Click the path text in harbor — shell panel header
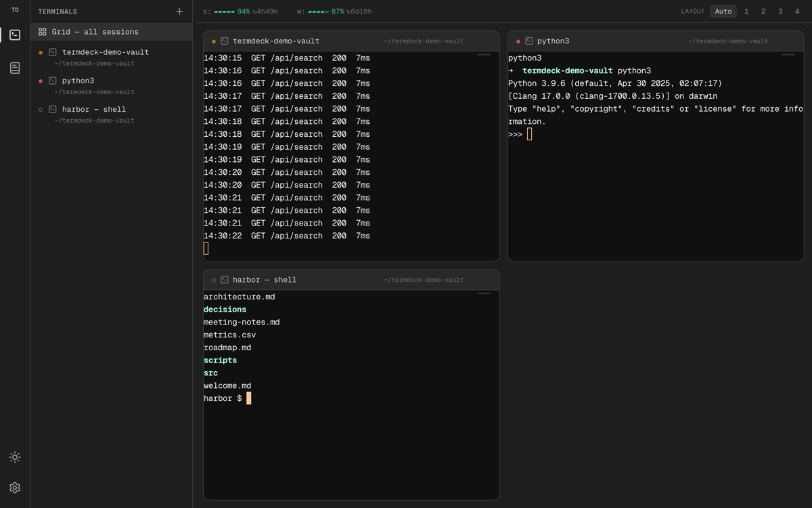The width and height of the screenshot is (812, 508). pyautogui.click(x=424, y=280)
